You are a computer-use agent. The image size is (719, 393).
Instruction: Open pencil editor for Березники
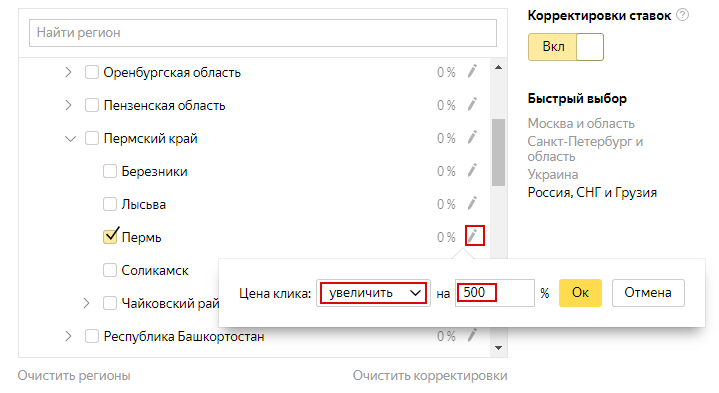point(472,171)
